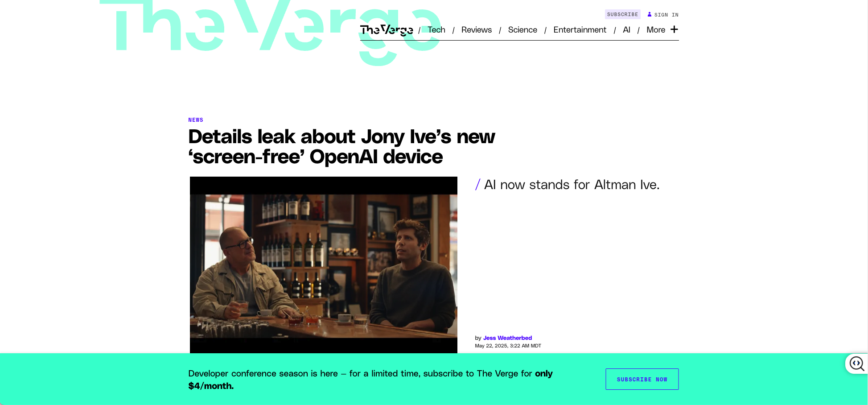Open author Jess Weatherbed's profile
This screenshot has width=868, height=405.
pyautogui.click(x=507, y=338)
